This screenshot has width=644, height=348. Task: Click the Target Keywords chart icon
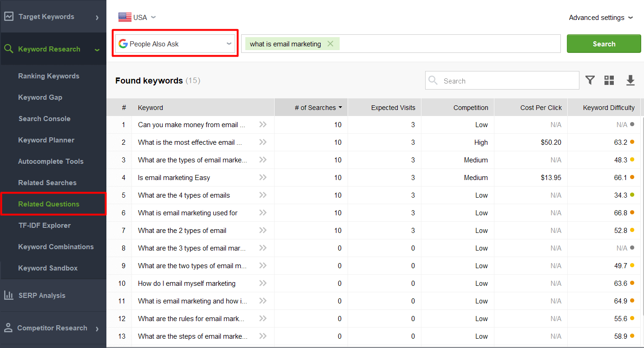coord(8,17)
